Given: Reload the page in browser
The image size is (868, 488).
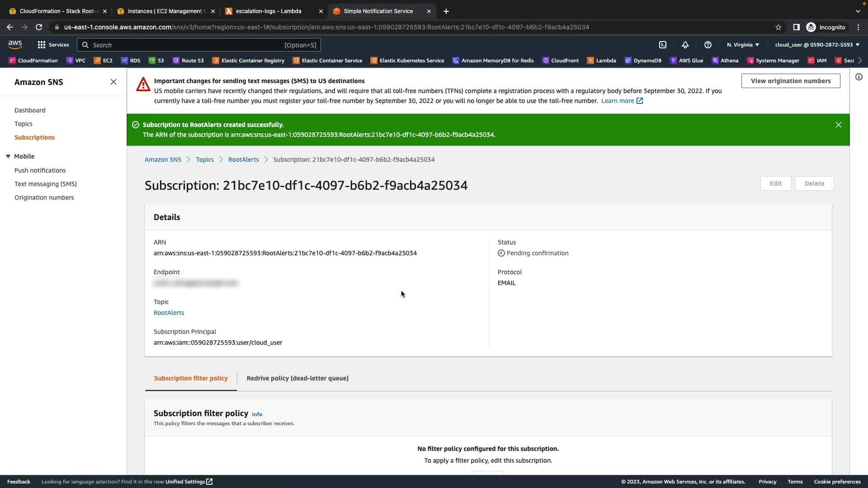Looking at the screenshot, I should click(x=39, y=27).
